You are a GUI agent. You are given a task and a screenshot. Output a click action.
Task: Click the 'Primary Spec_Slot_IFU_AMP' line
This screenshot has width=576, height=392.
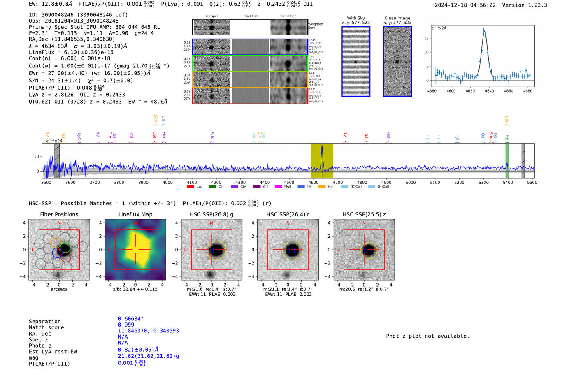coord(95,27)
